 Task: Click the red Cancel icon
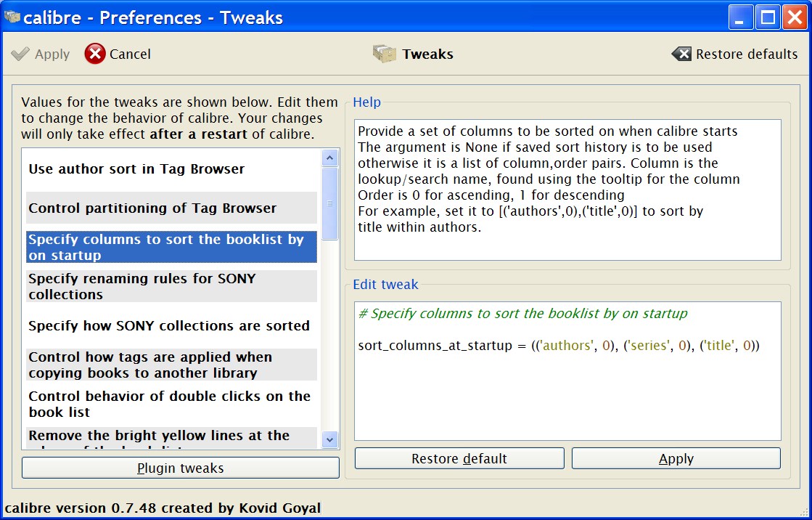[x=95, y=54]
